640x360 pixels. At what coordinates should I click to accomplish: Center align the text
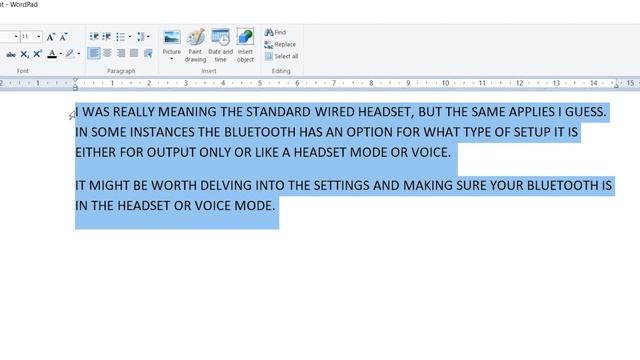[x=107, y=53]
